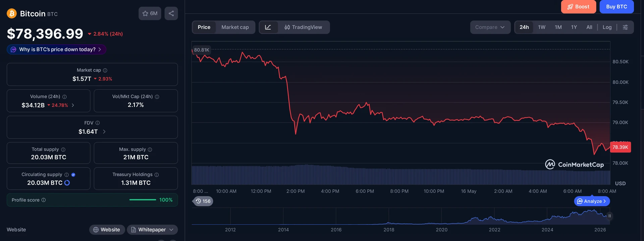Click the 1.31M BTC treasury value

[136, 183]
